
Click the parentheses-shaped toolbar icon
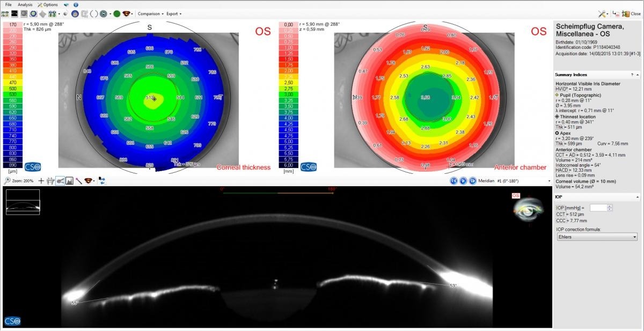click(x=94, y=13)
